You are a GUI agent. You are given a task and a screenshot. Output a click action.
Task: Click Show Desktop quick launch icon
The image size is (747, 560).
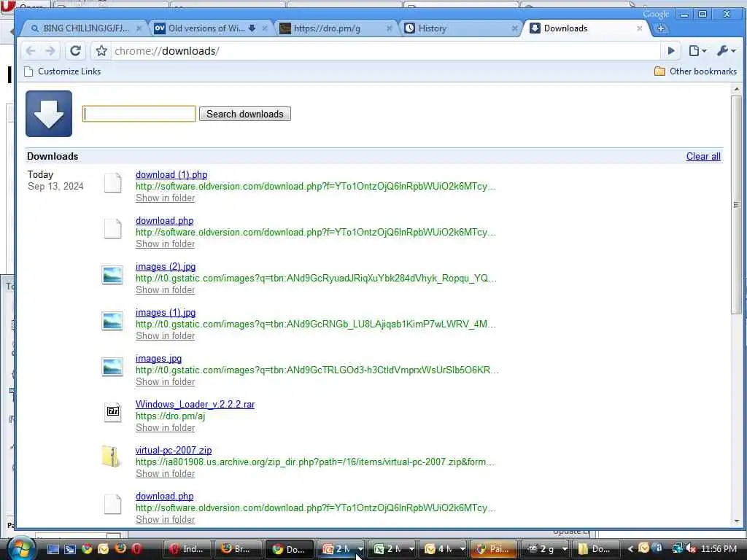click(53, 549)
